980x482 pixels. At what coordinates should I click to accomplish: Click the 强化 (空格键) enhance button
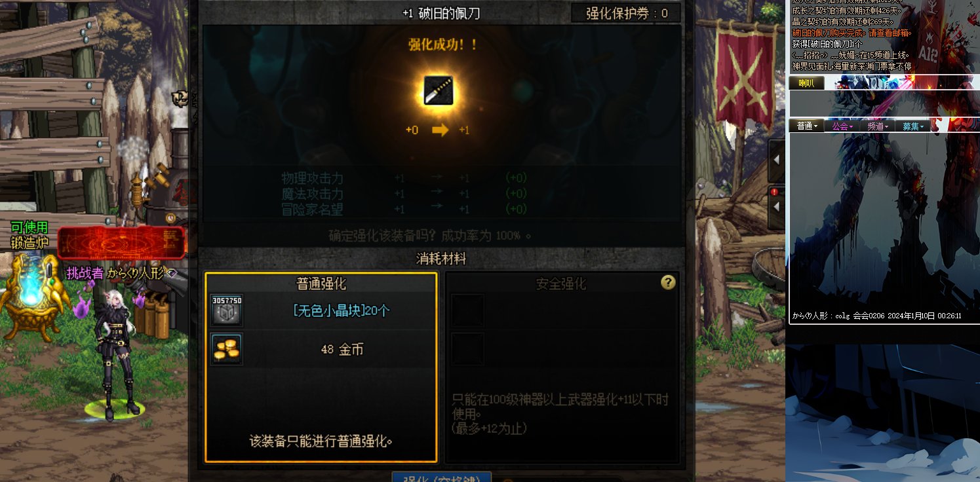tap(442, 477)
